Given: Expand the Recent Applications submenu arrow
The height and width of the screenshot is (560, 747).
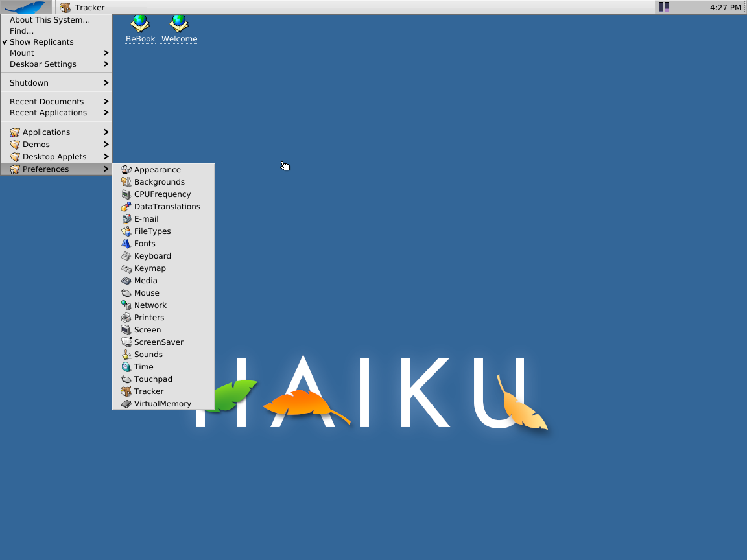Looking at the screenshot, I should click(x=106, y=113).
